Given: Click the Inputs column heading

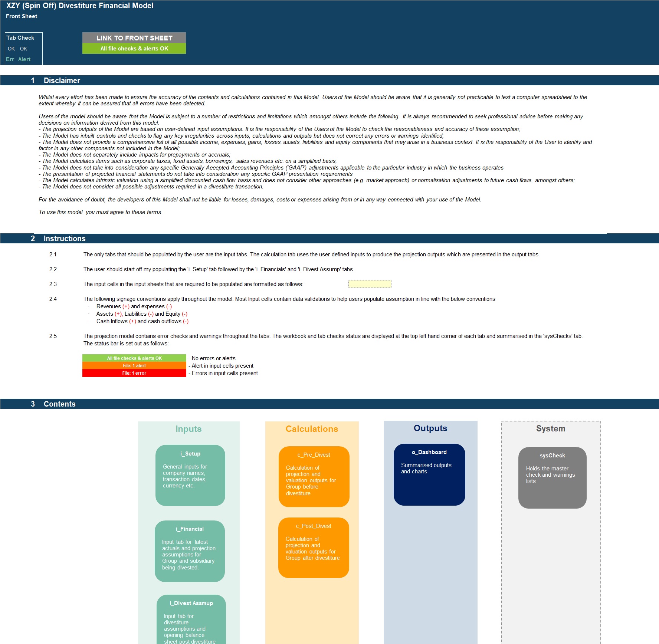Looking at the screenshot, I should coord(188,429).
